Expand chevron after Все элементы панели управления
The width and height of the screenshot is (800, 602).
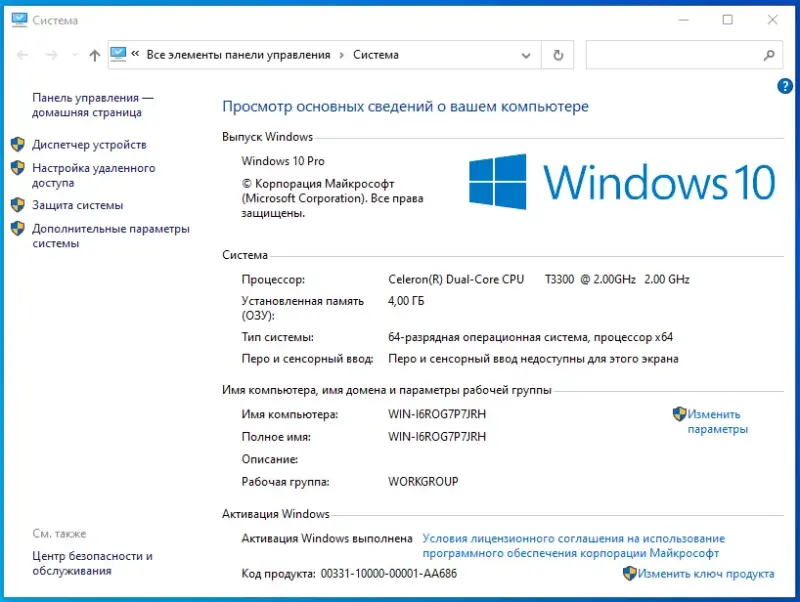342,55
